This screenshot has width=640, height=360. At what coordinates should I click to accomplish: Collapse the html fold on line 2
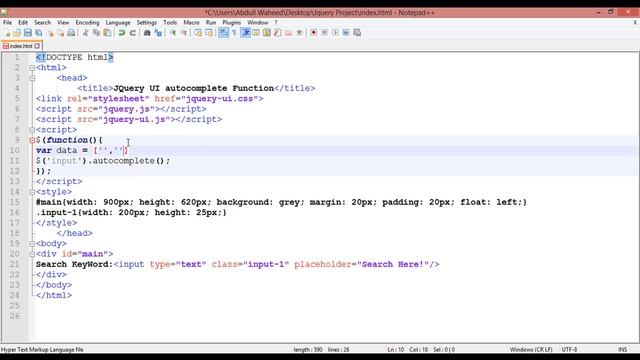(32, 68)
